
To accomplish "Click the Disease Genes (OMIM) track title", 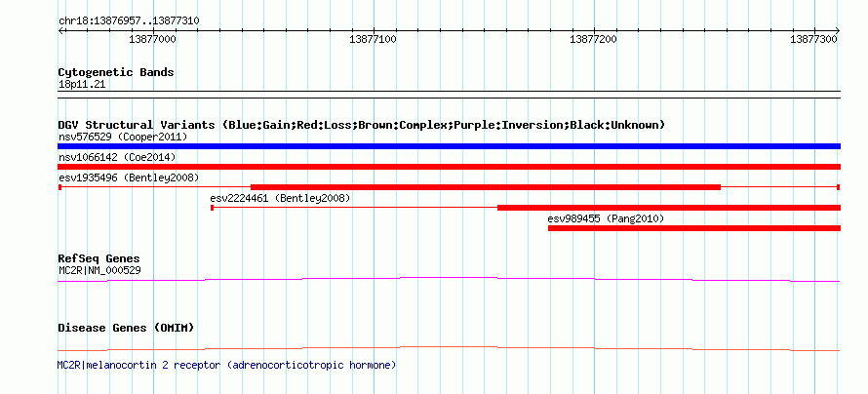I will pyautogui.click(x=126, y=328).
